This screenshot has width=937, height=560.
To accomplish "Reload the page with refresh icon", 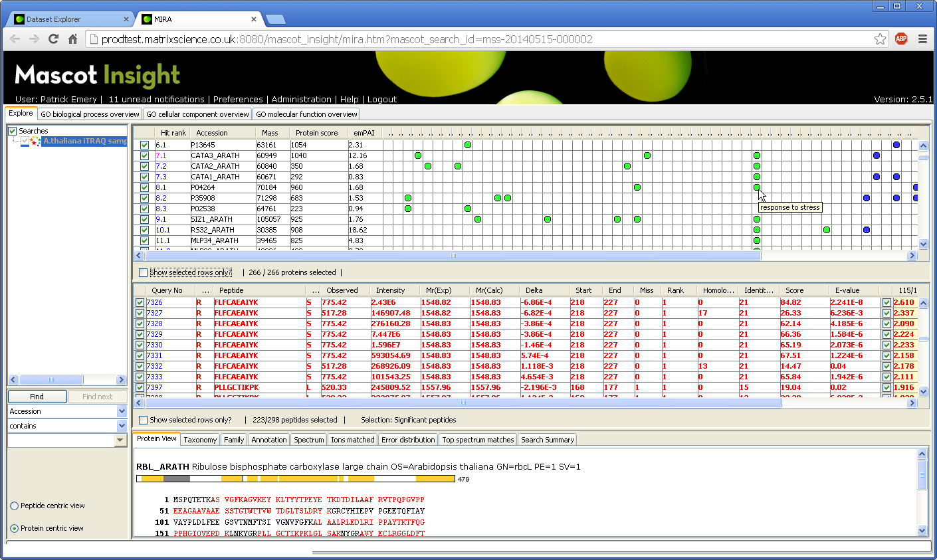I will pyautogui.click(x=54, y=39).
